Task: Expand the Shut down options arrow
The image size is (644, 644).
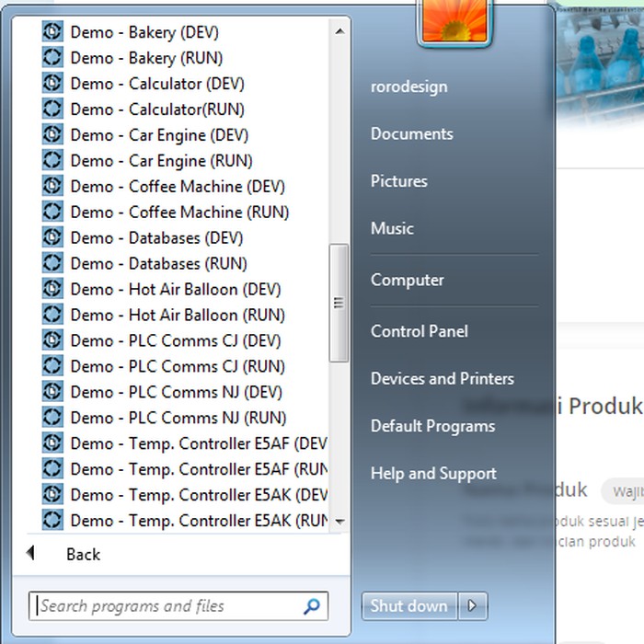Action: (x=473, y=606)
